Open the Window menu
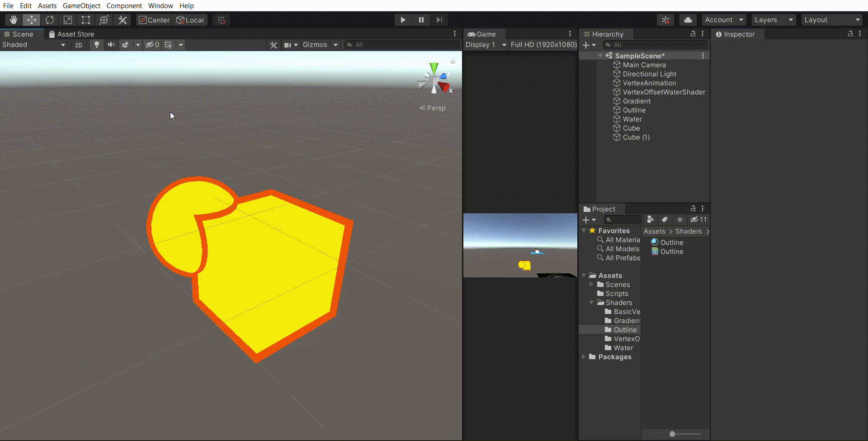Viewport: 868px width, 441px height. click(160, 5)
